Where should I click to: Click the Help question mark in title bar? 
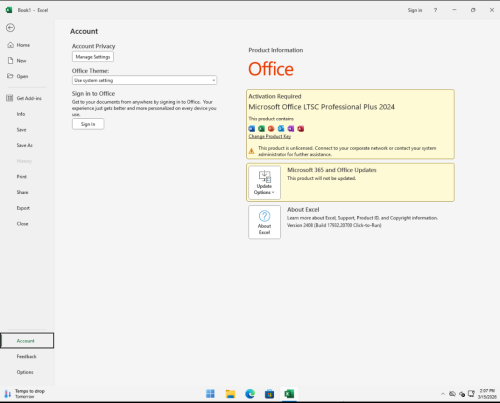point(435,10)
